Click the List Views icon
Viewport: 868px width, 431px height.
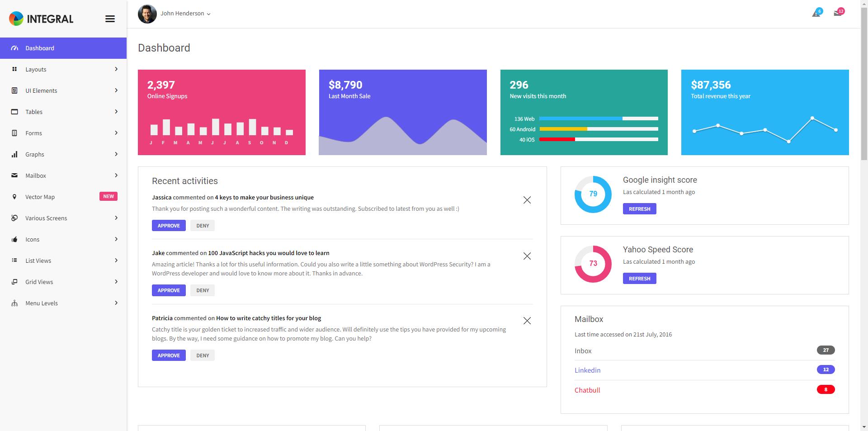[x=14, y=260]
